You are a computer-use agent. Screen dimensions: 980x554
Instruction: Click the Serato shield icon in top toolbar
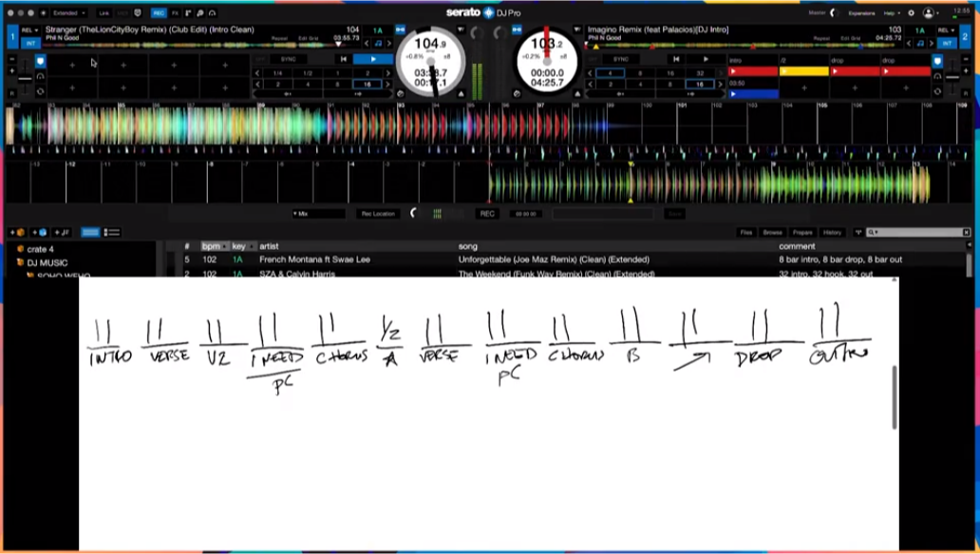click(138, 12)
